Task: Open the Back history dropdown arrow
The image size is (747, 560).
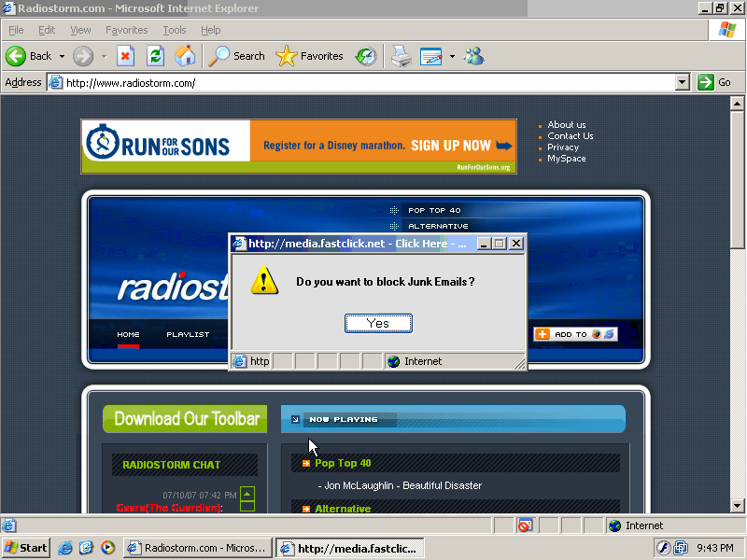Action: tap(62, 56)
